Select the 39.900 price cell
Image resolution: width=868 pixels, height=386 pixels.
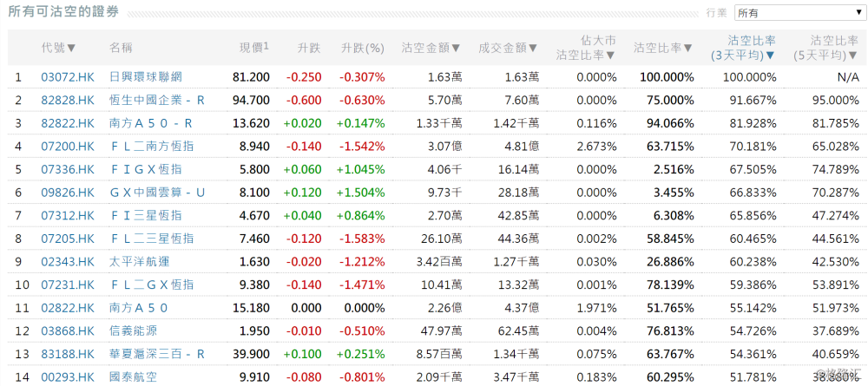pyautogui.click(x=252, y=353)
